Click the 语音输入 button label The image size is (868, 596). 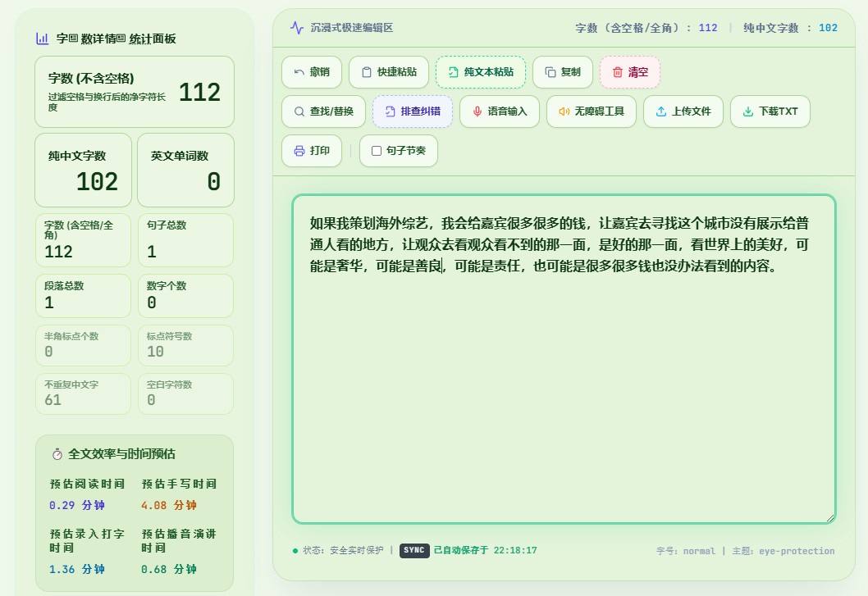(508, 111)
